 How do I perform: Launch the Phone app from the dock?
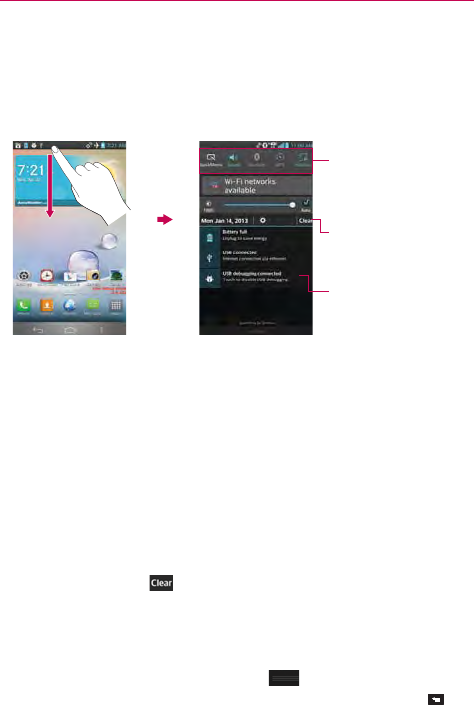(x=23, y=306)
